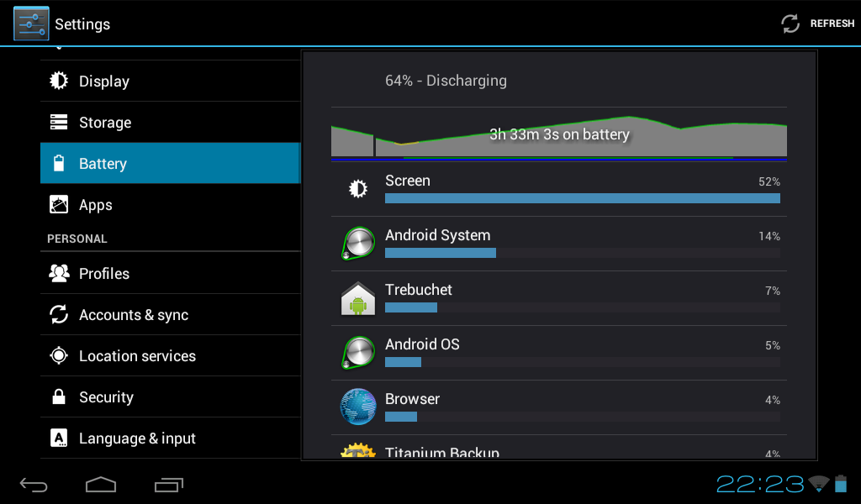Tap the Android back navigation button

click(x=34, y=484)
